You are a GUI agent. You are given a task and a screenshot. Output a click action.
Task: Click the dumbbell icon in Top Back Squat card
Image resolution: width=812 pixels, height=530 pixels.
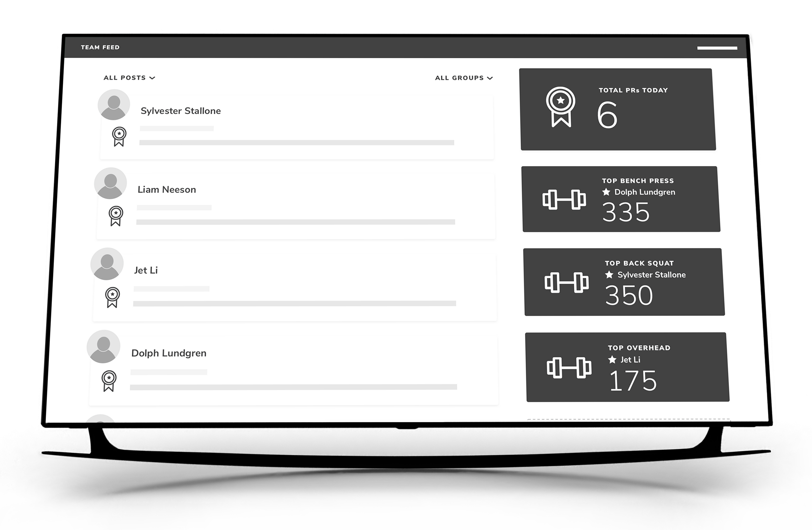click(x=566, y=283)
